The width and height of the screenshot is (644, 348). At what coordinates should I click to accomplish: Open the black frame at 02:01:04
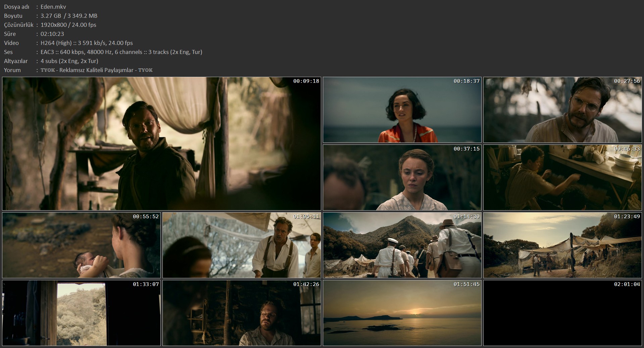pyautogui.click(x=562, y=313)
